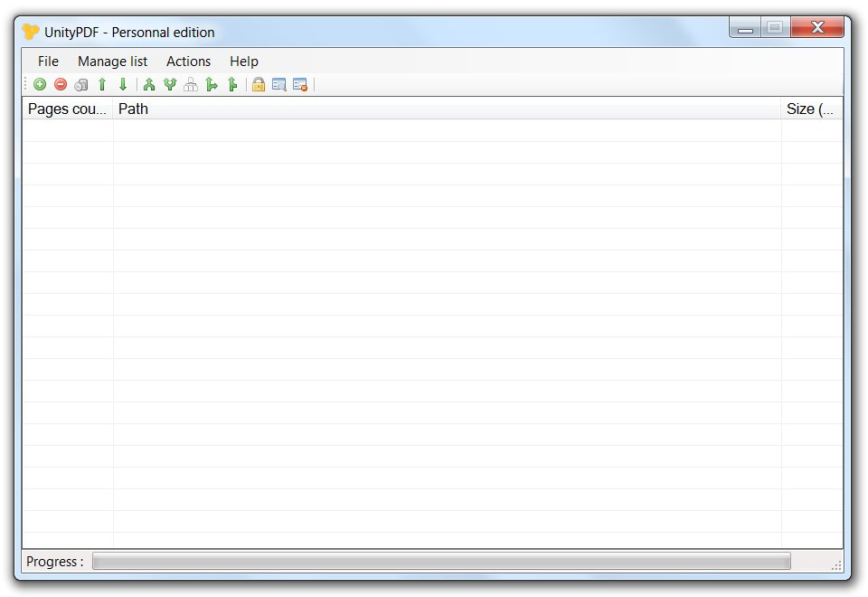
Task: Click the split fork arrows icon
Action: click(x=170, y=84)
